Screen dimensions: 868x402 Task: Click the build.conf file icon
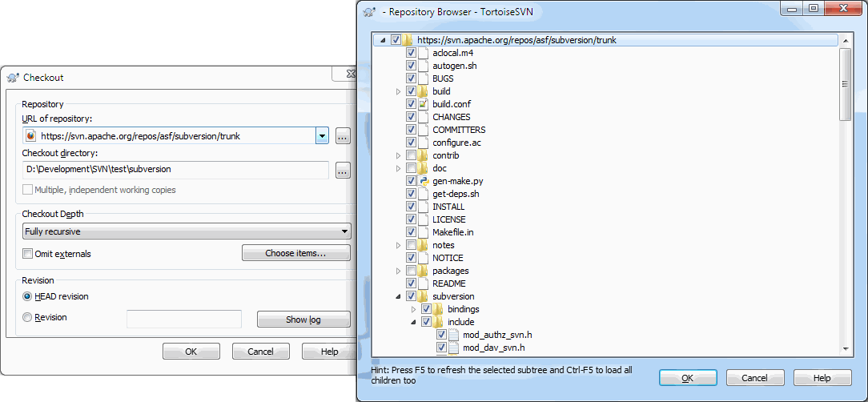[x=423, y=104]
